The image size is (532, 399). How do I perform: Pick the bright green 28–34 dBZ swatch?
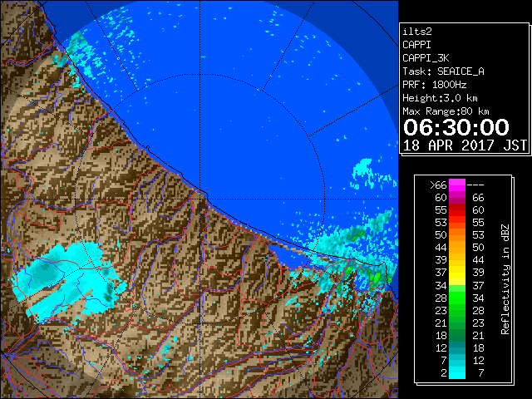[457, 298]
